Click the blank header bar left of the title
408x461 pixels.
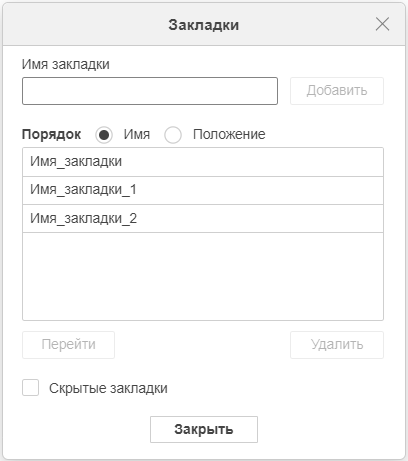coord(85,24)
